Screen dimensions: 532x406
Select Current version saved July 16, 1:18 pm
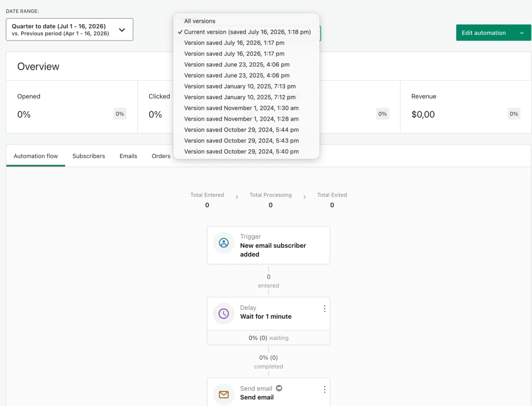point(246,32)
